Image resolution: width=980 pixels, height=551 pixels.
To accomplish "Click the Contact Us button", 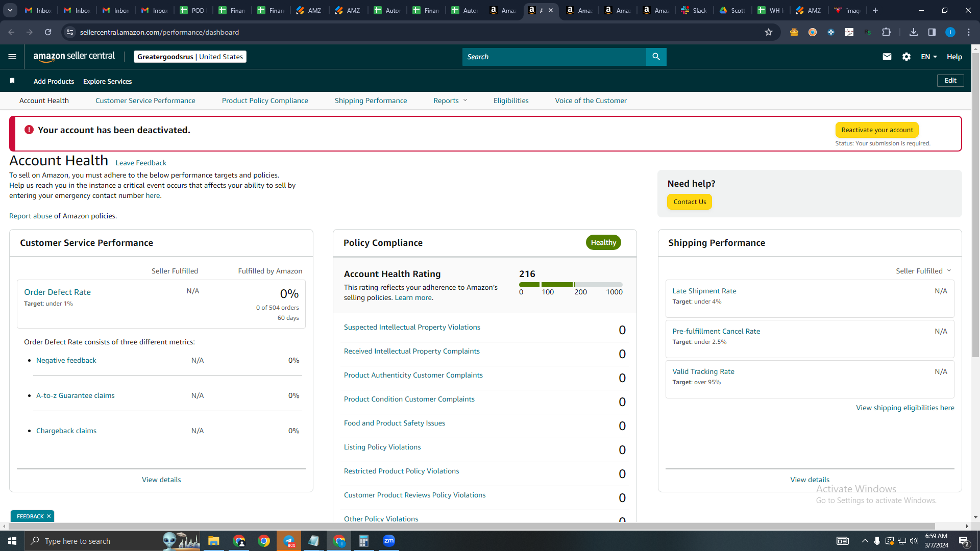I will pos(690,202).
